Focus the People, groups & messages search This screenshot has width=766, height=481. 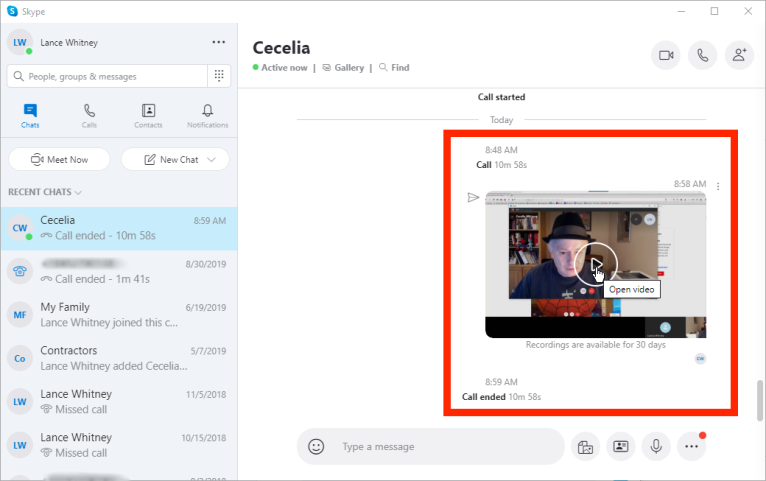coord(107,76)
